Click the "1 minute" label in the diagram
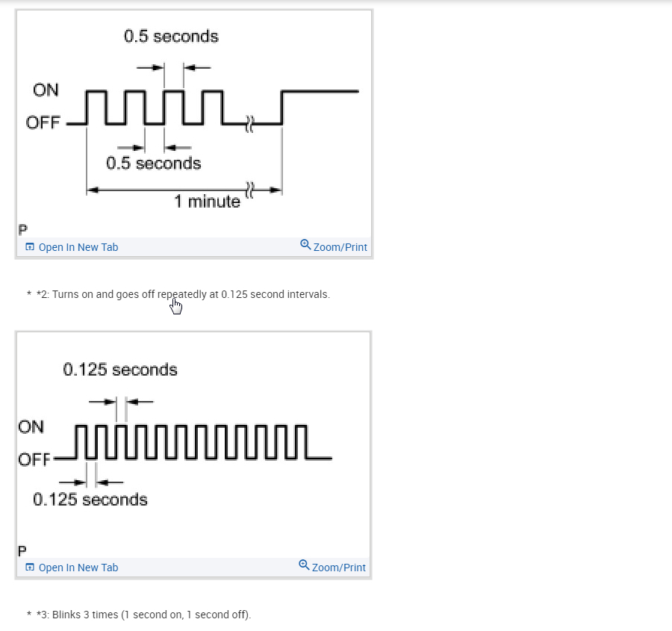This screenshot has height=631, width=672. point(208,201)
